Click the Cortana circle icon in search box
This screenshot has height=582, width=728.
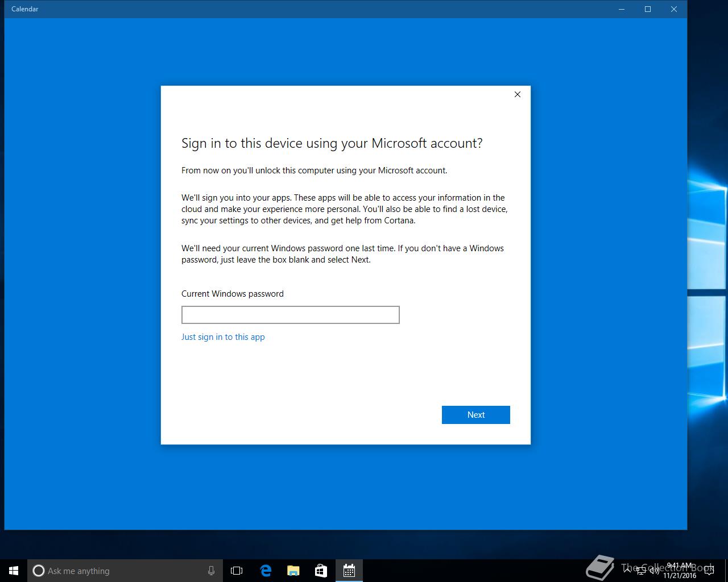click(38, 571)
